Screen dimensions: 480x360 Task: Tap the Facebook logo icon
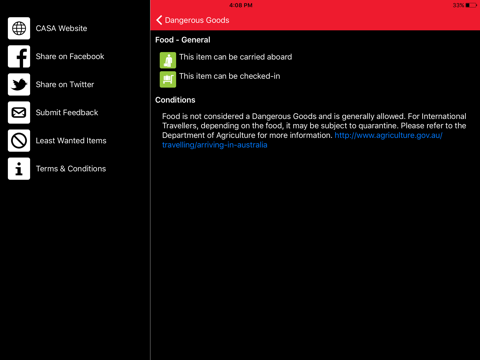[x=19, y=56]
